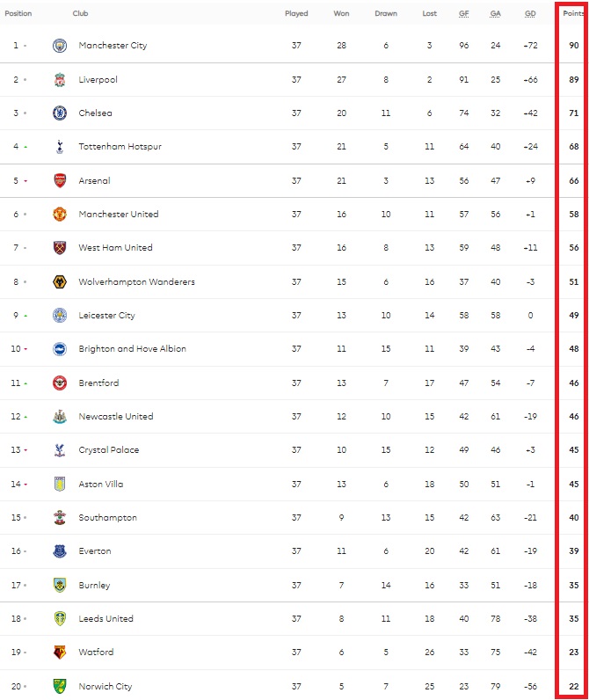This screenshot has height=700, width=589.
Task: Click the GF column header
Action: tap(463, 13)
